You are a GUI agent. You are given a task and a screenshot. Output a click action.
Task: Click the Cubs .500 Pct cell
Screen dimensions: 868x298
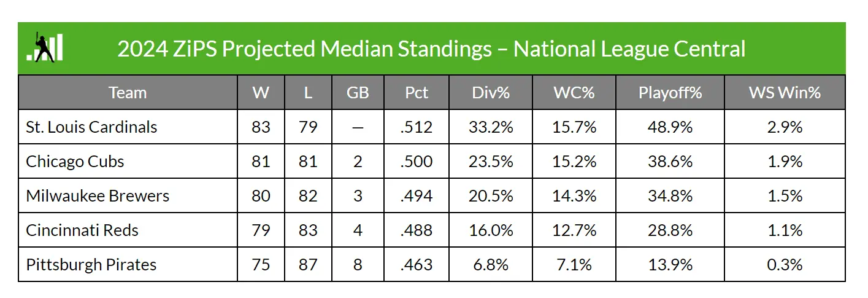click(417, 162)
